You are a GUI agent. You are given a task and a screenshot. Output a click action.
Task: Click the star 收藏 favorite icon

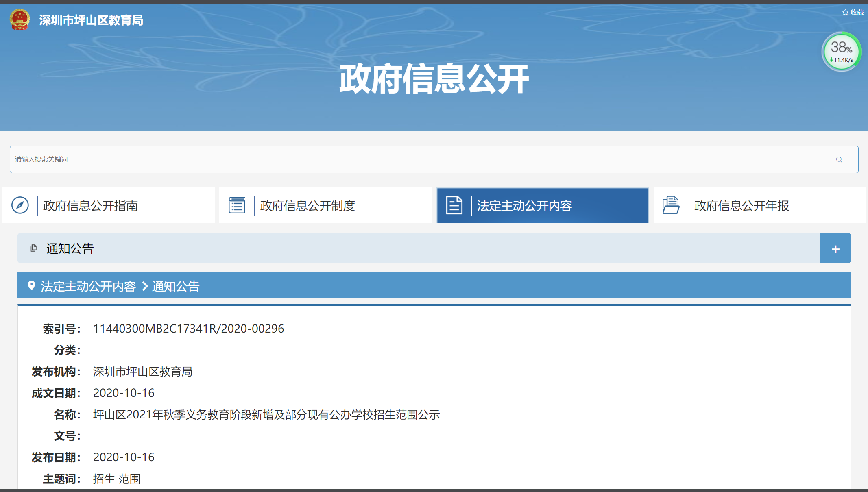pos(845,13)
